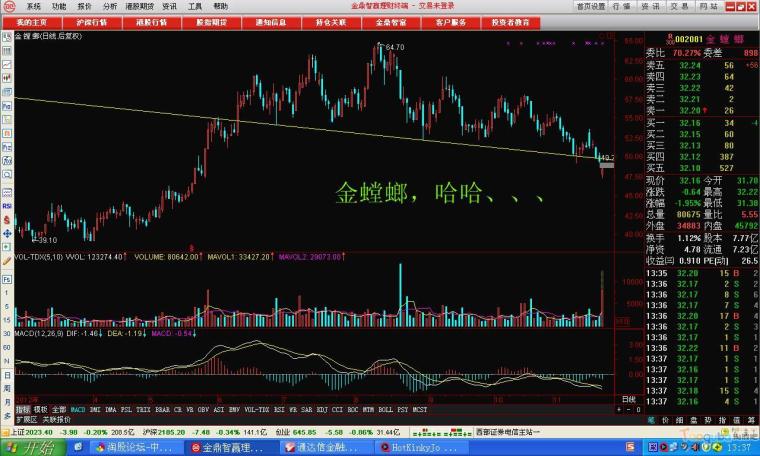Select the MACD indicator in indicator bar

pyautogui.click(x=77, y=409)
